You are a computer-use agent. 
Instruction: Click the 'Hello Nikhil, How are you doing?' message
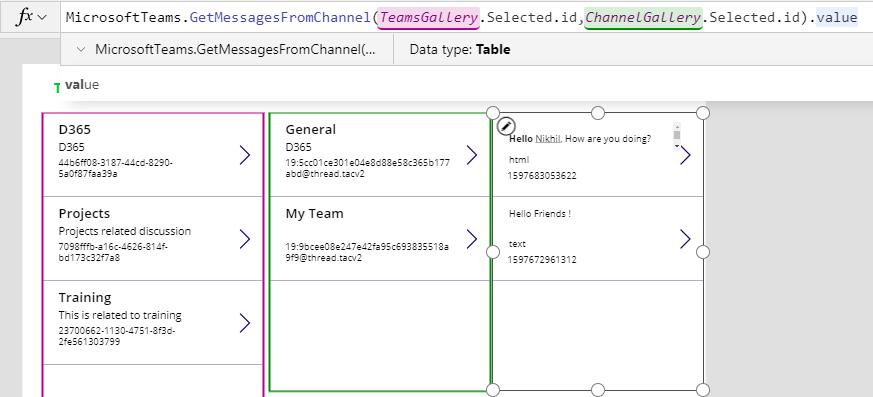(580, 139)
